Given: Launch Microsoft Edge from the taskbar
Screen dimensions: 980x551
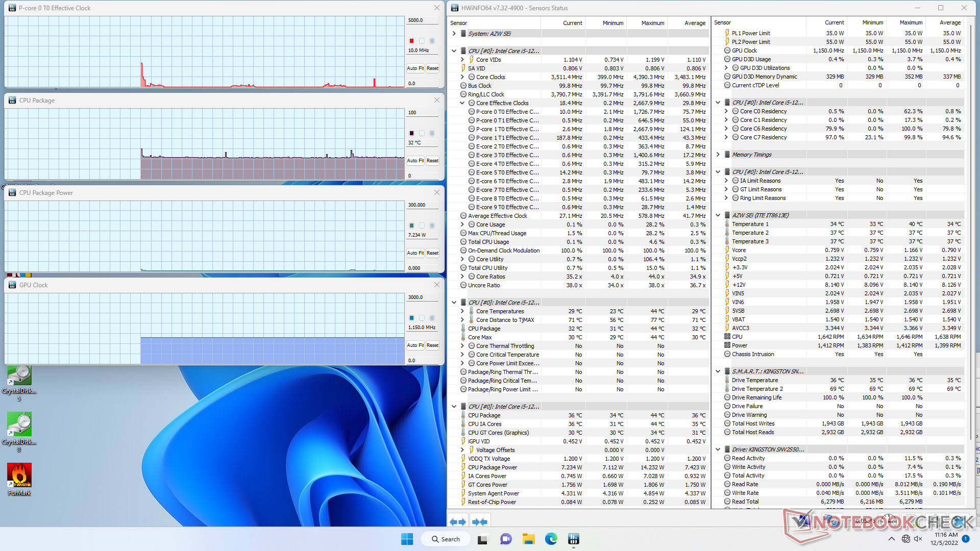Looking at the screenshot, I should tap(551, 539).
